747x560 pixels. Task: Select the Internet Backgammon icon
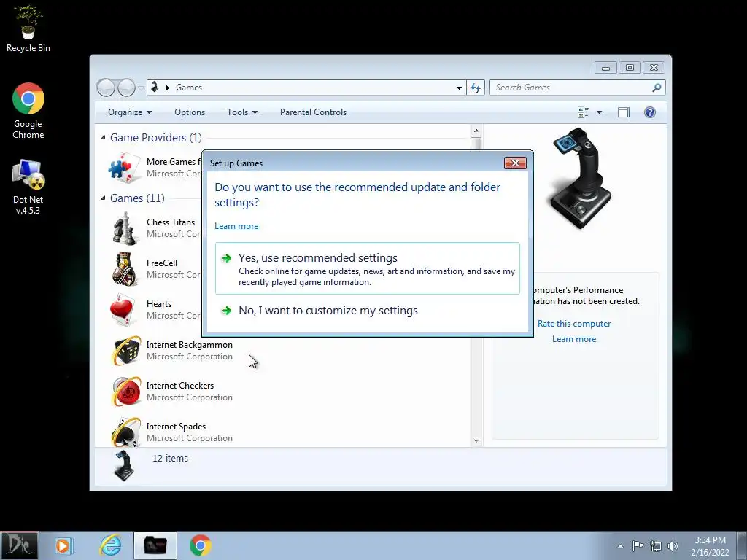(x=126, y=351)
